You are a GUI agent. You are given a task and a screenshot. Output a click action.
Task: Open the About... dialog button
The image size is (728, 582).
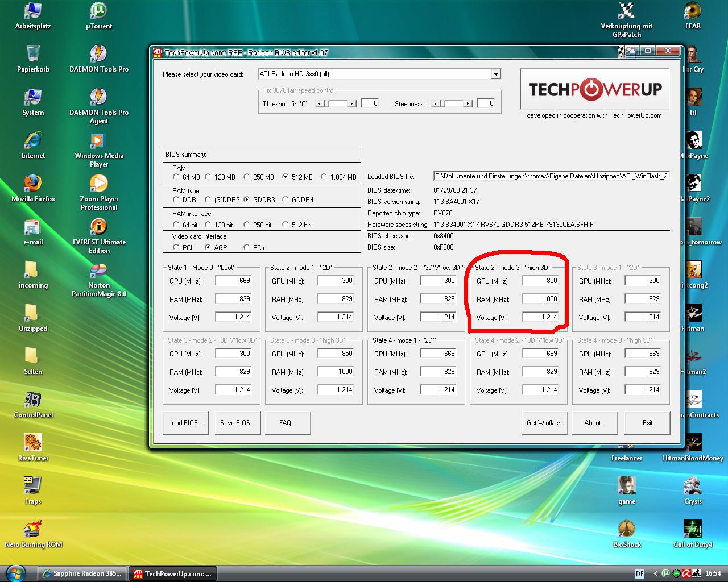595,423
